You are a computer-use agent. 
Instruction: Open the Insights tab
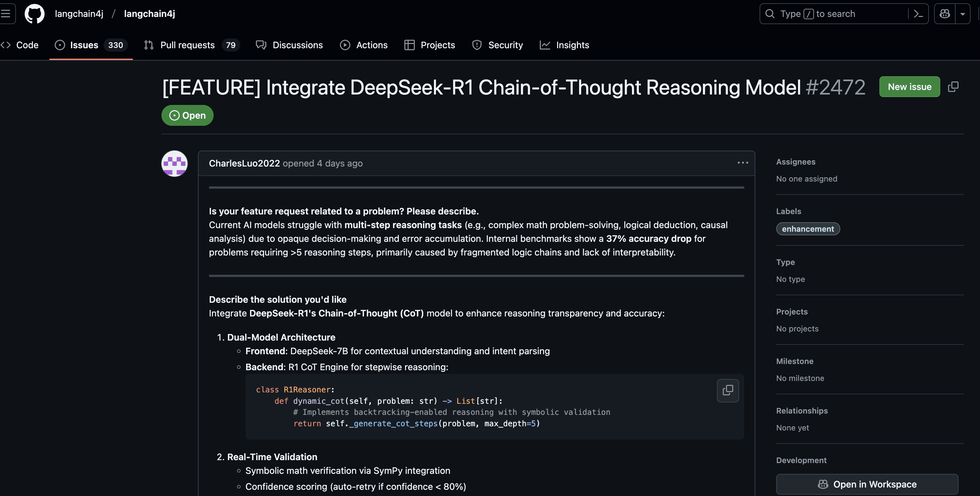(564, 45)
